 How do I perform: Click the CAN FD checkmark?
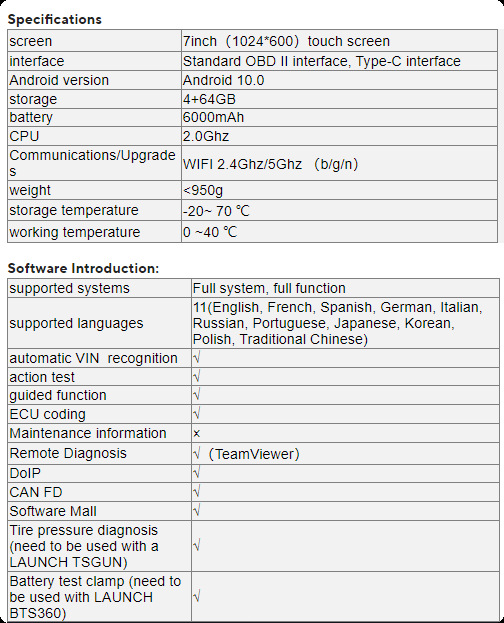[196, 492]
